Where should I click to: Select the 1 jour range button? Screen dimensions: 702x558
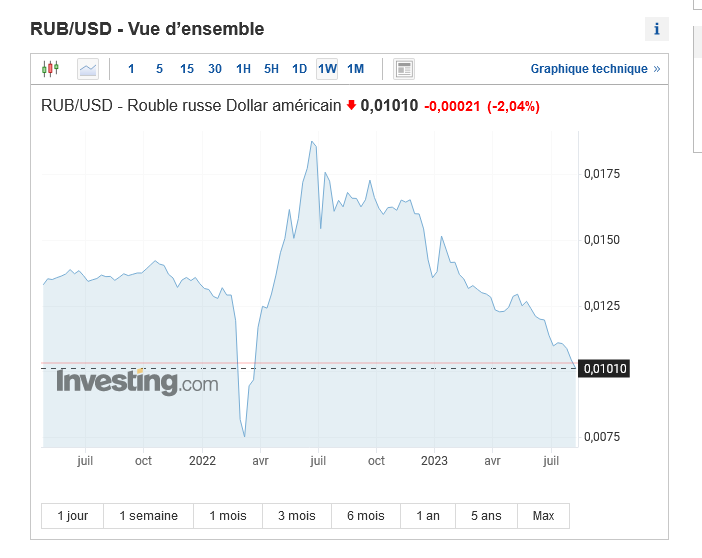click(x=73, y=516)
